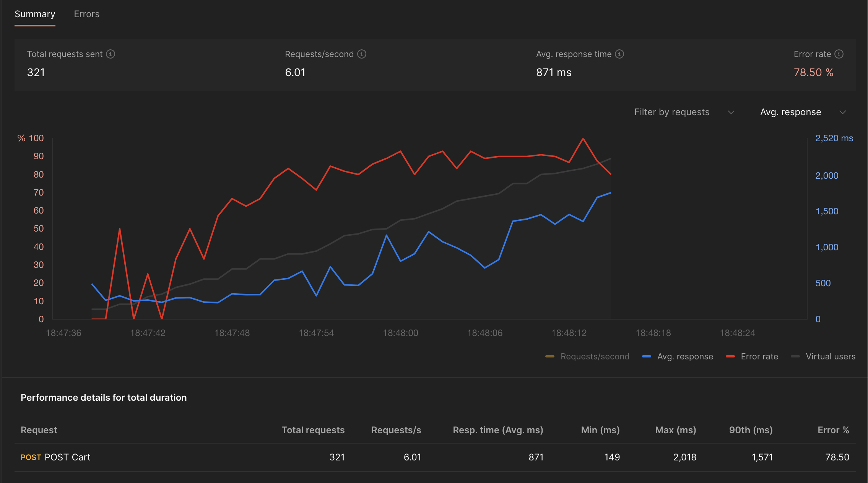Open the POST Cart request entry
The width and height of the screenshot is (868, 483).
point(68,457)
